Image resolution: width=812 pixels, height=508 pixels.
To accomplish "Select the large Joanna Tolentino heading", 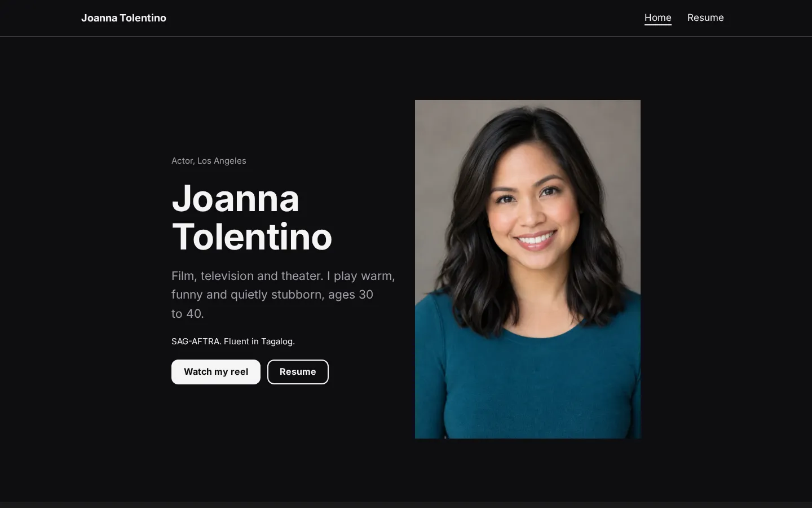I will coord(252,217).
